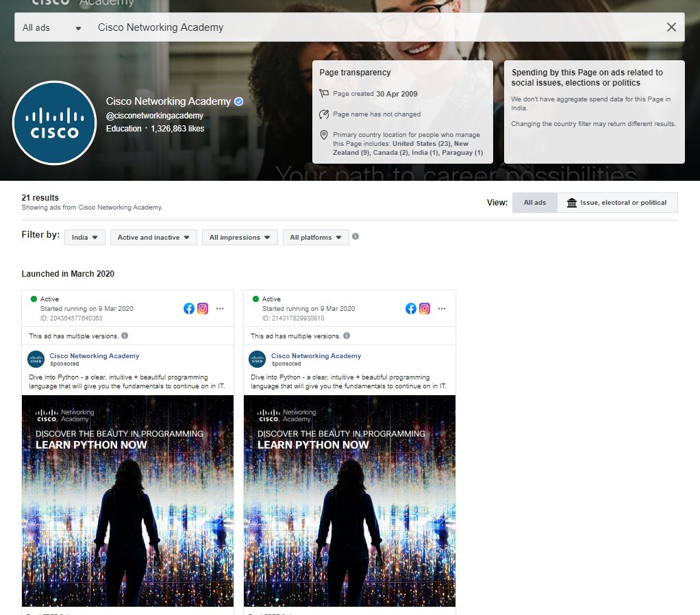Click Facebook icon on ad ID 204364577640363
The image size is (700, 615).
(189, 308)
